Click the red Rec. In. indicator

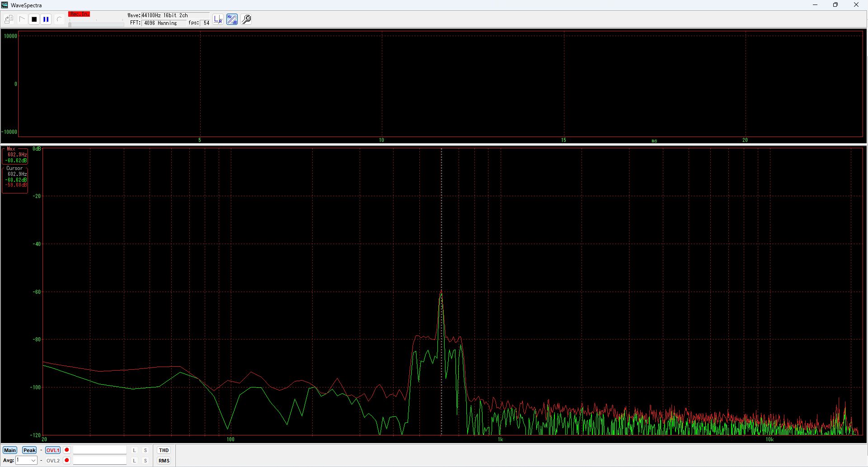tap(79, 14)
